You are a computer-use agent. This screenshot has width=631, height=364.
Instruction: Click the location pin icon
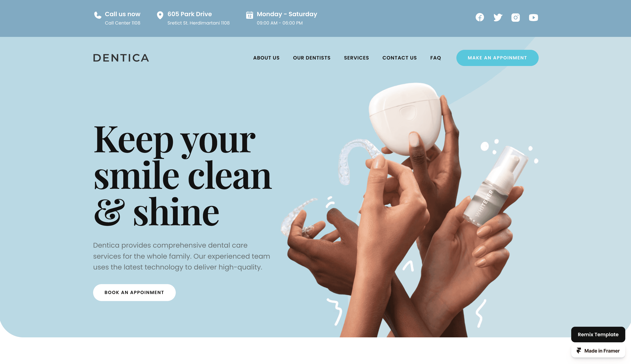(x=160, y=15)
